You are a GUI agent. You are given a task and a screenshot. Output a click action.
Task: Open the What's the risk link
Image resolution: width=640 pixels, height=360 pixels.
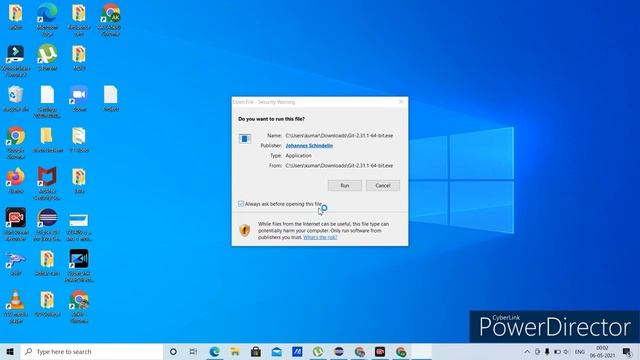320,237
